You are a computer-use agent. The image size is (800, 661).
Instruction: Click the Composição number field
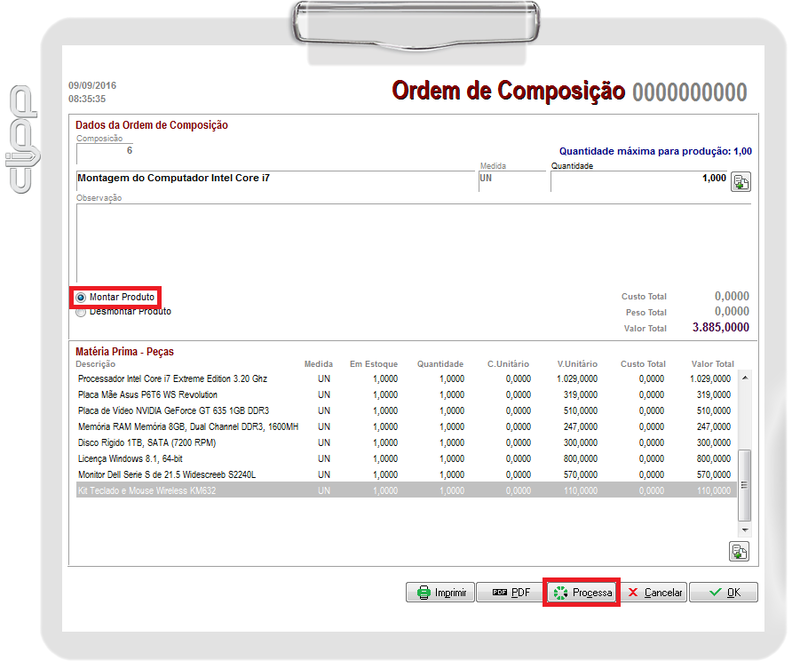click(x=105, y=151)
